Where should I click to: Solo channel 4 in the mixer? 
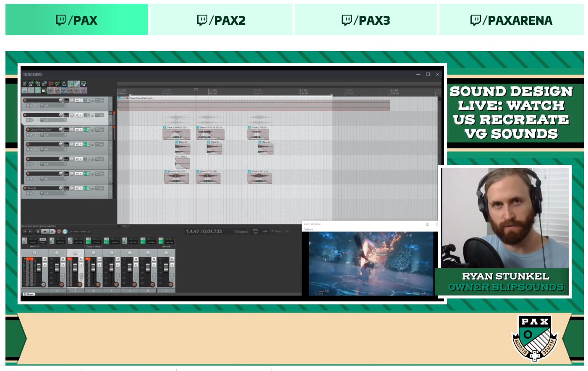118,265
